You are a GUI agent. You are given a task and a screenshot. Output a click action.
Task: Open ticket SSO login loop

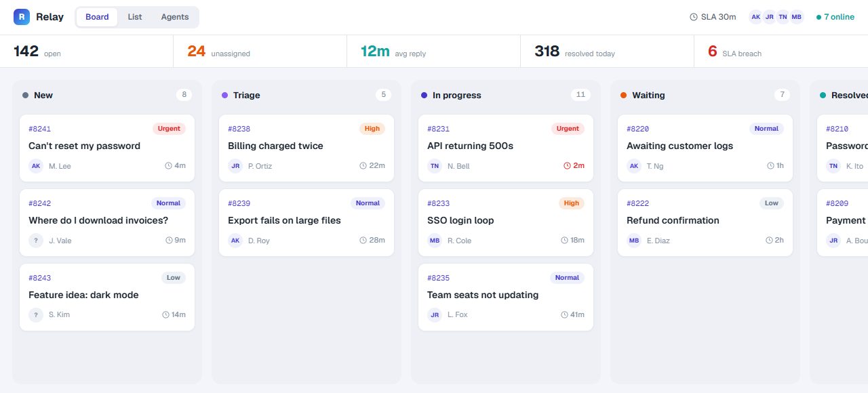click(x=506, y=222)
